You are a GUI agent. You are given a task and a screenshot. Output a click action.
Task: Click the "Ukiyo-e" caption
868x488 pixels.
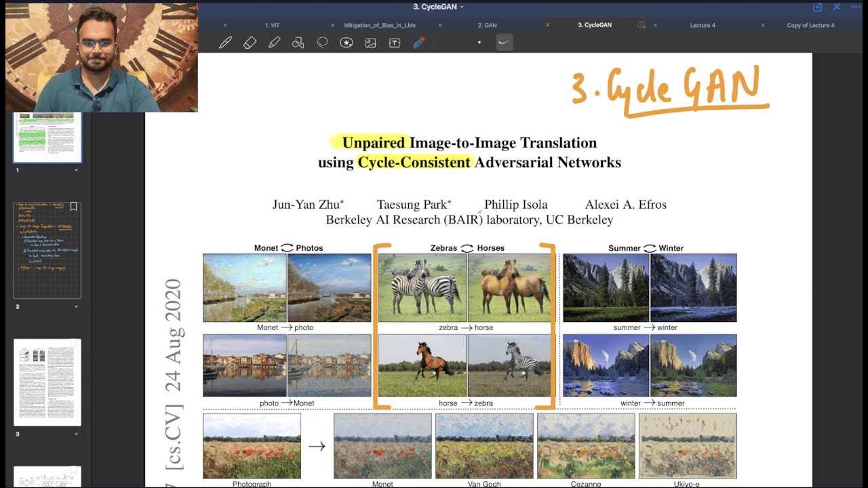coord(687,484)
